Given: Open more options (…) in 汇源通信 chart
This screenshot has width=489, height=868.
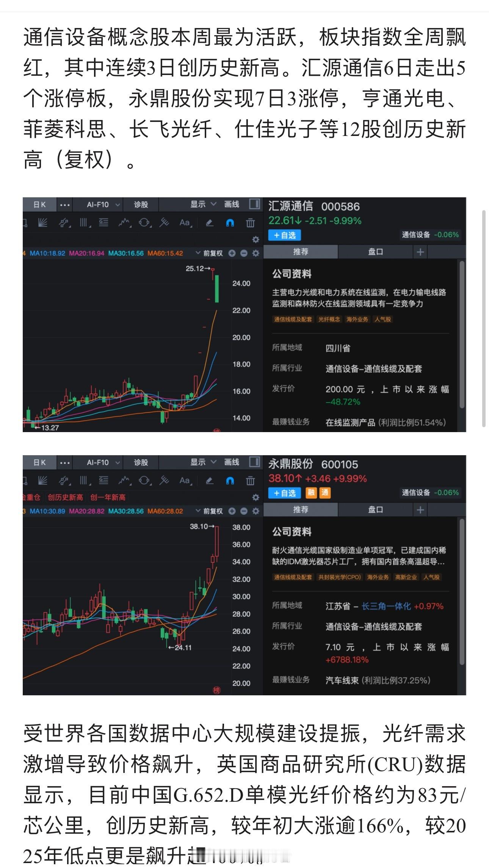Looking at the screenshot, I should coord(65,205).
